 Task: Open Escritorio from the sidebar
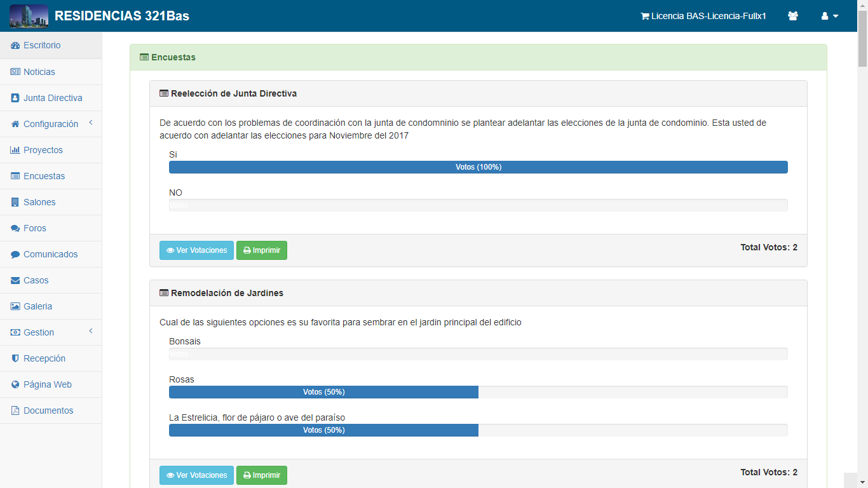pos(42,45)
